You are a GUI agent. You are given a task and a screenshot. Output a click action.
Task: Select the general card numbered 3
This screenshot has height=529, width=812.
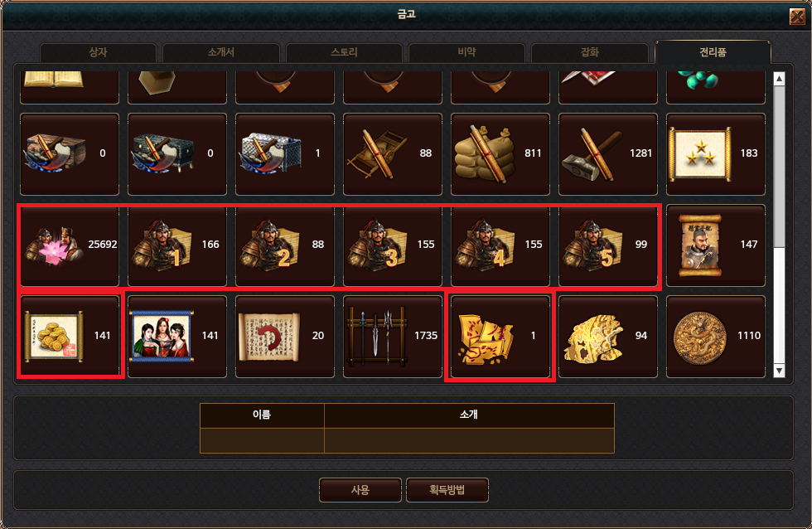pyautogui.click(x=393, y=245)
